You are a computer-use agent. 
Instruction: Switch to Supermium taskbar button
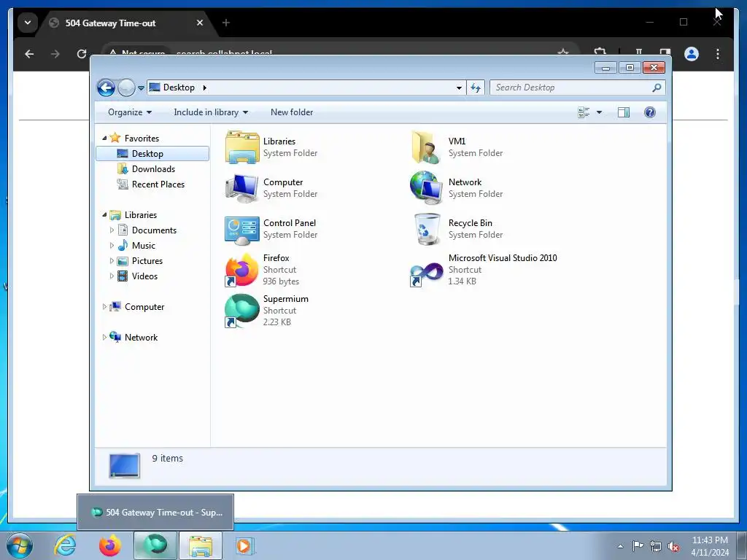point(155,545)
